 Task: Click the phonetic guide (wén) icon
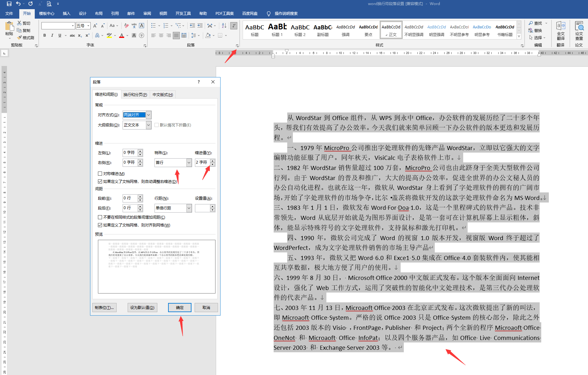tap(134, 26)
